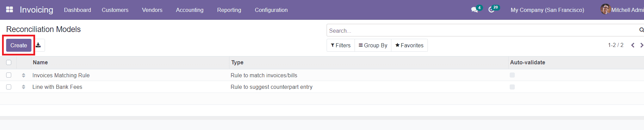Toggle Auto-validate for Invoices Matching Rule

tap(512, 75)
